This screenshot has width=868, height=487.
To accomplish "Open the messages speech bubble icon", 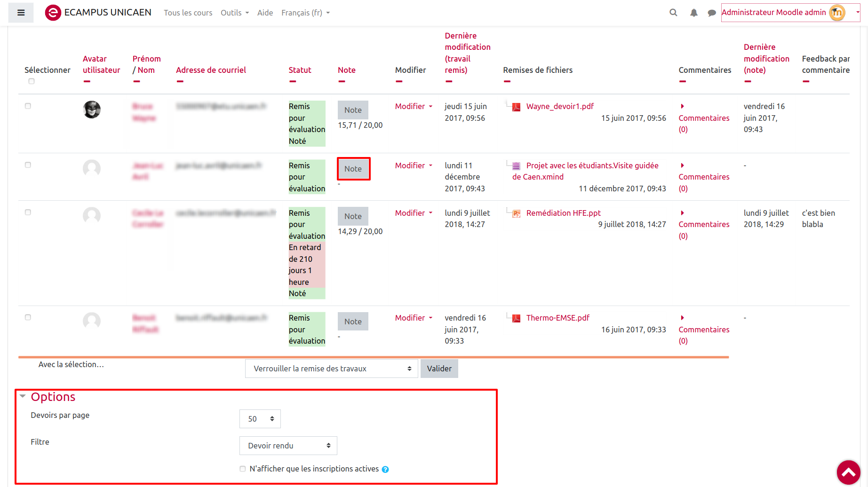I will click(711, 13).
